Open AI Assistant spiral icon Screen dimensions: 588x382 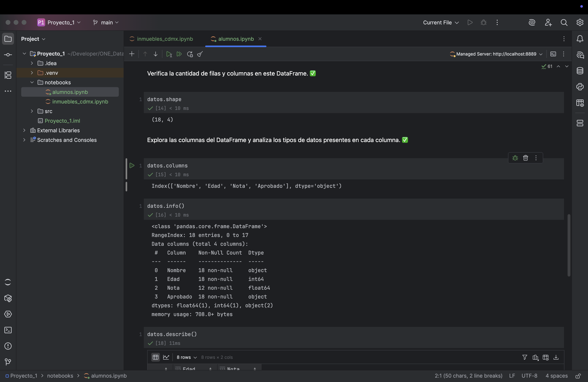click(532, 22)
